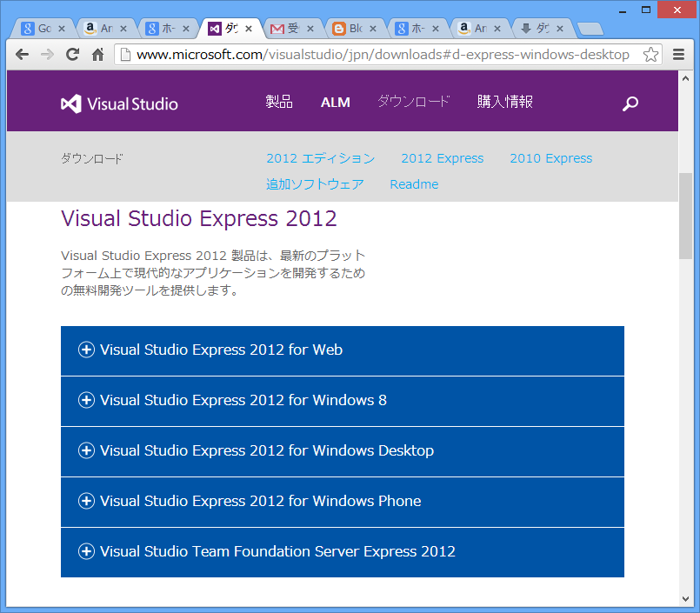Screen dimensions: 700x613
Task: Open a new tab button
Action: pos(590,29)
